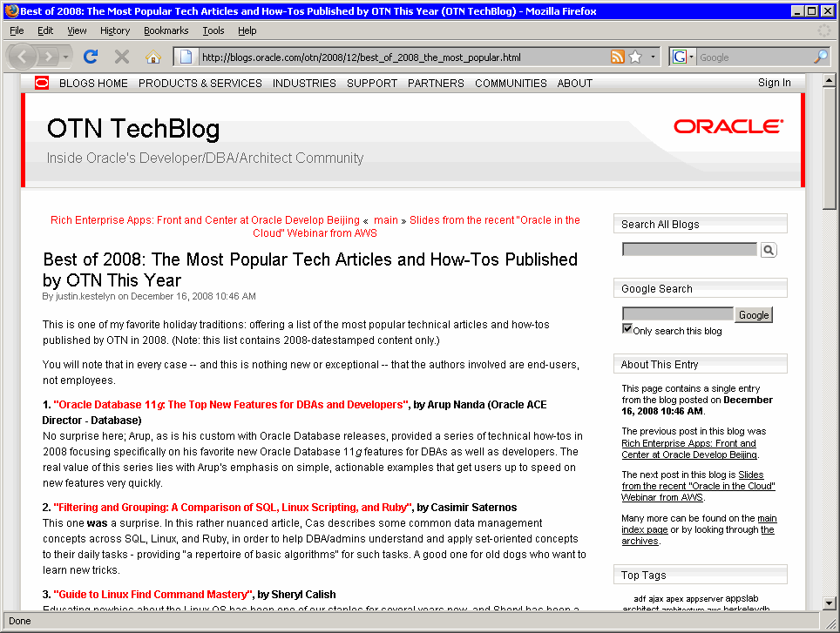The width and height of the screenshot is (840, 633).
Task: Click the ajax tag in Top Tags
Action: 656,599
